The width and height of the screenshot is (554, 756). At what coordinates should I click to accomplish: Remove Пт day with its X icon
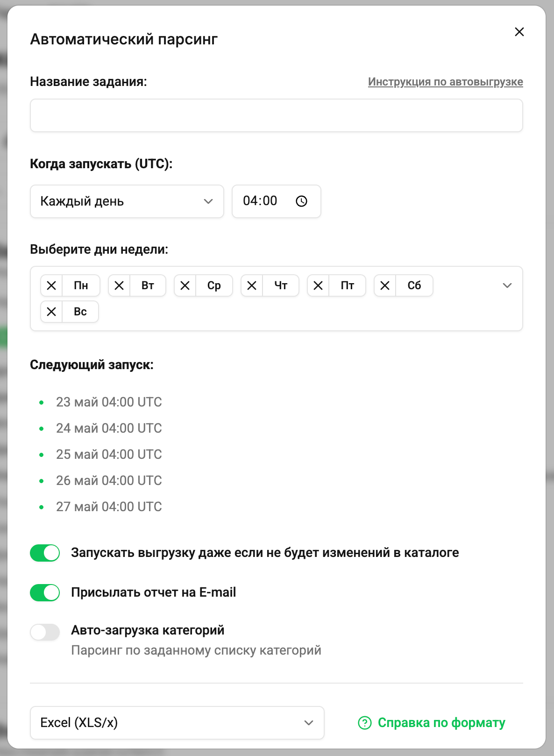tap(318, 285)
